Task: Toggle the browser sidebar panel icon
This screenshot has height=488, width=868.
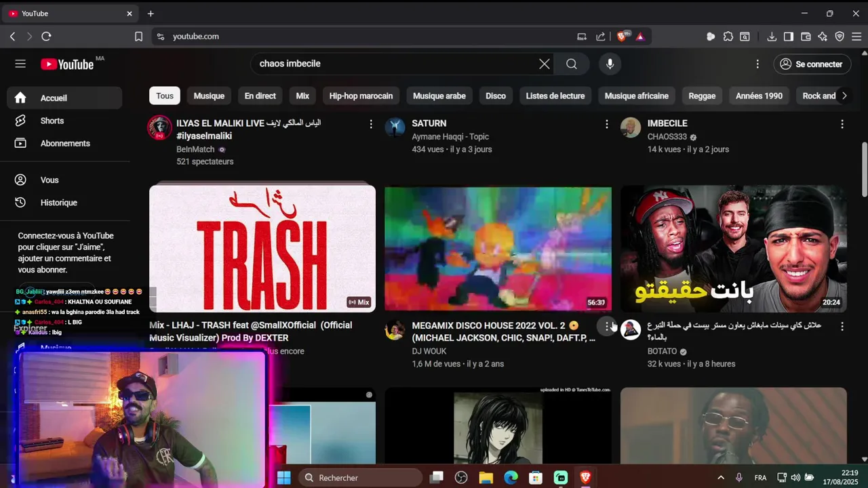Action: [x=789, y=37]
